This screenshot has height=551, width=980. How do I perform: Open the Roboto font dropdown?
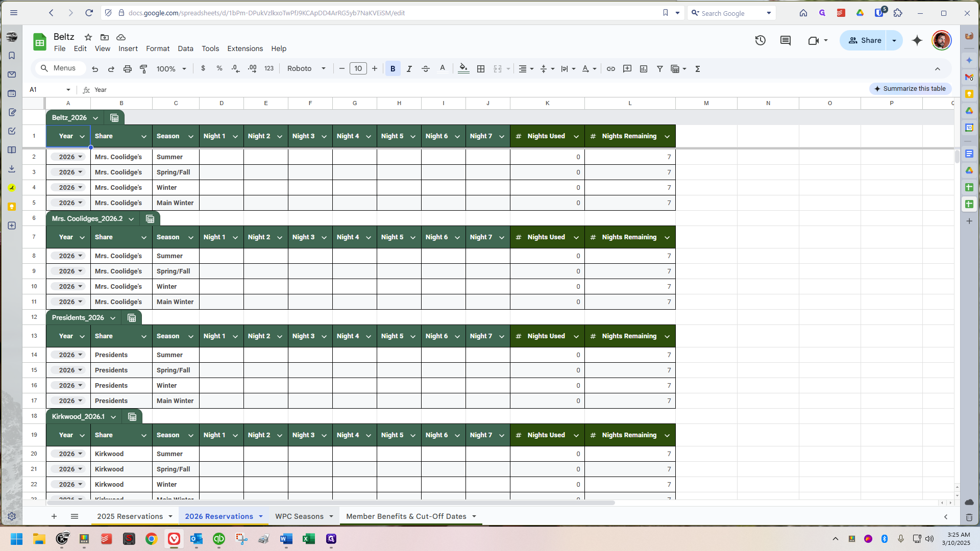click(x=306, y=69)
